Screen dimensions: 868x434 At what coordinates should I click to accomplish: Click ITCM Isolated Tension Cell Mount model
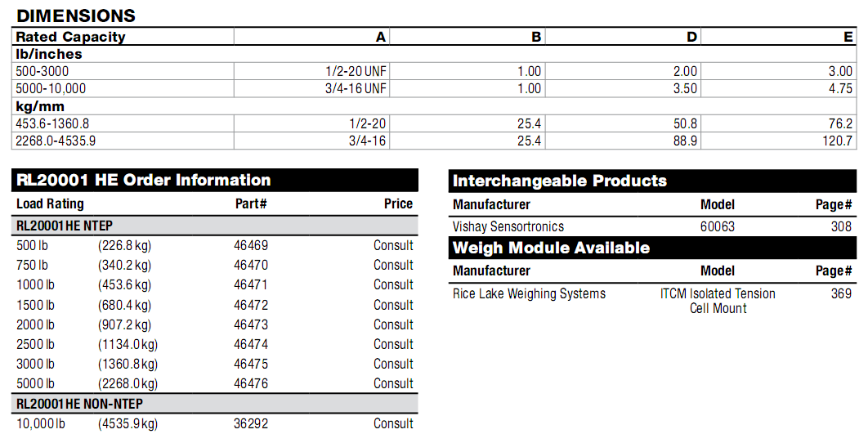point(718,301)
